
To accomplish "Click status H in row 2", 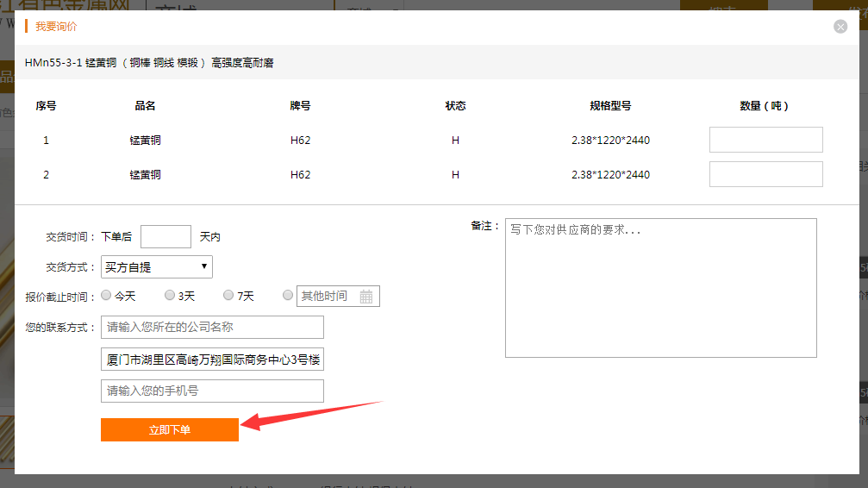I will coord(456,174).
